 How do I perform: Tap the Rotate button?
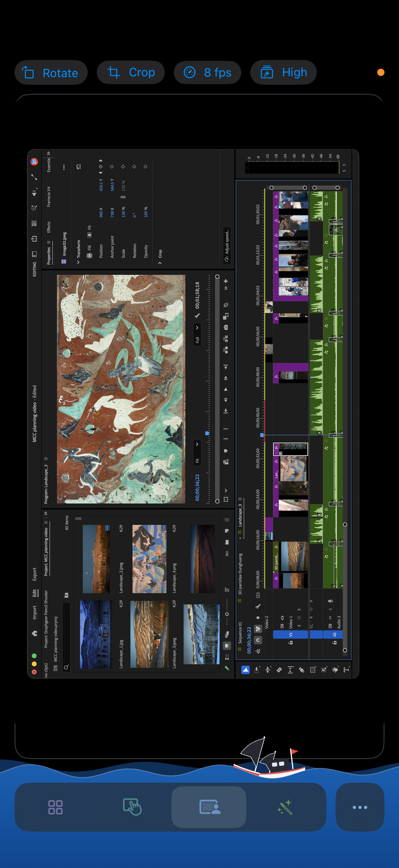point(51,72)
